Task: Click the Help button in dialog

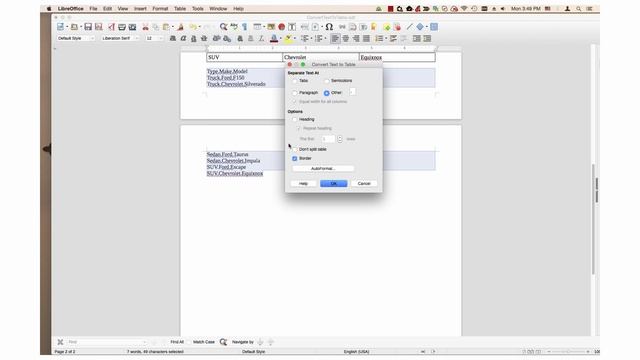Action: point(303,184)
